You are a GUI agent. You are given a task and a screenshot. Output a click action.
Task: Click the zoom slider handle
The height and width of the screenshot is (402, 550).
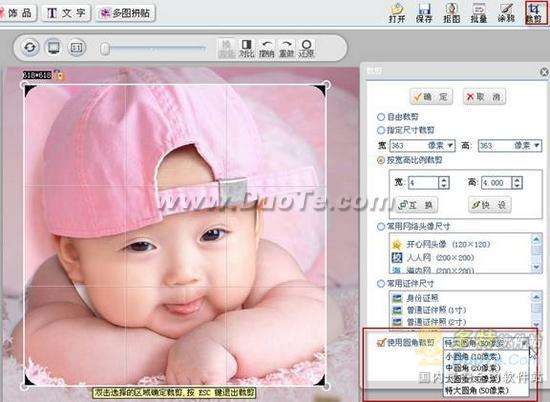click(x=105, y=49)
